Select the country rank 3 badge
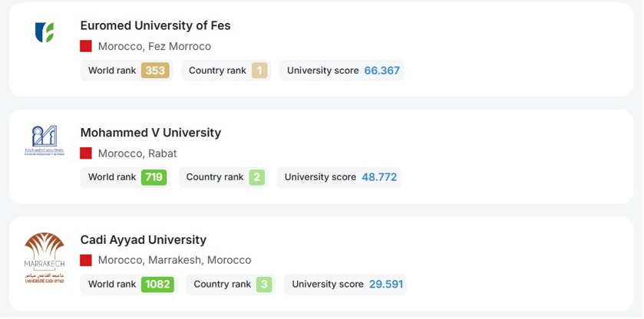 264,284
